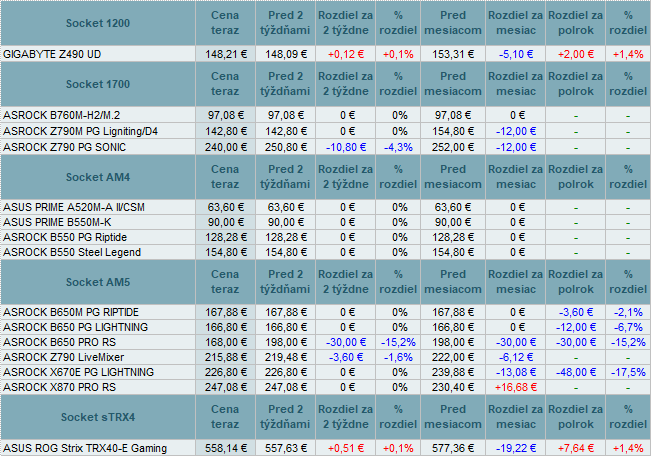651x456 pixels.
Task: Click ASUS ROG Strix TRX40-E Gaming name
Action: pyautogui.click(x=85, y=448)
